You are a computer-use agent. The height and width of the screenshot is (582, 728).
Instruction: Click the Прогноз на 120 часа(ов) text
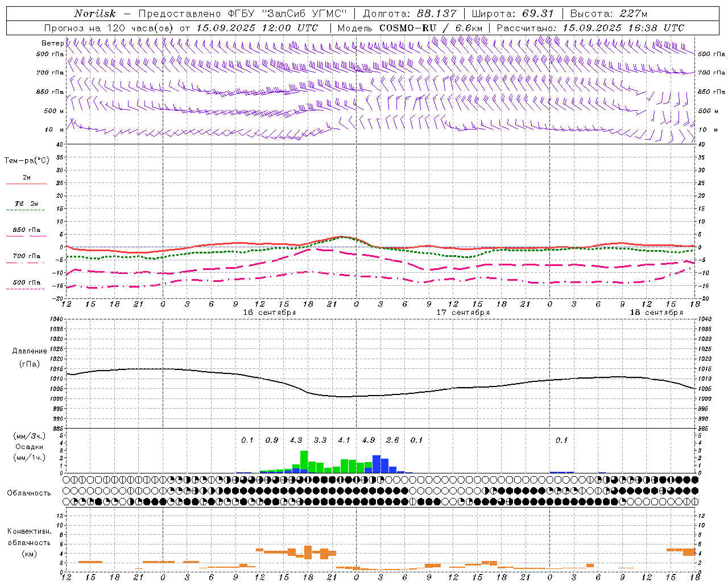coord(110,28)
